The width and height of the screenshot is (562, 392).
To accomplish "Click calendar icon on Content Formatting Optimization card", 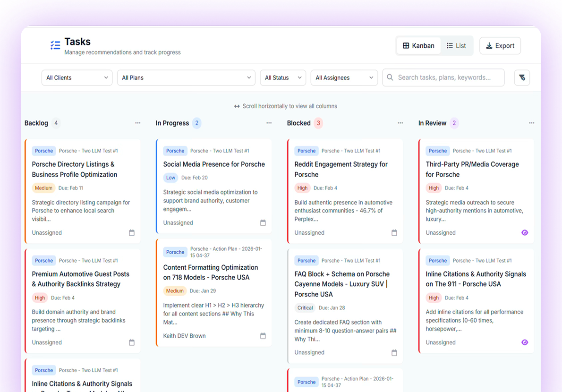I will point(263,336).
